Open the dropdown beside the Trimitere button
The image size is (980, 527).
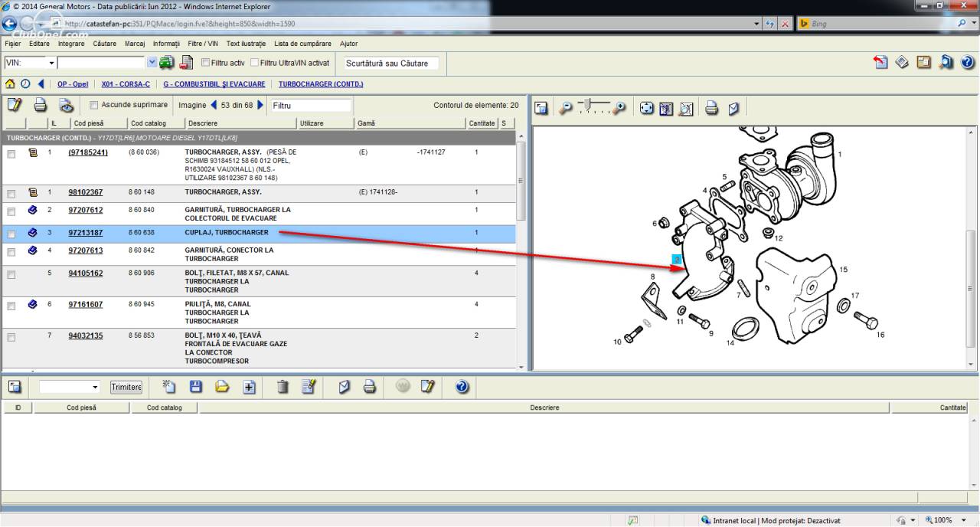tap(95, 388)
